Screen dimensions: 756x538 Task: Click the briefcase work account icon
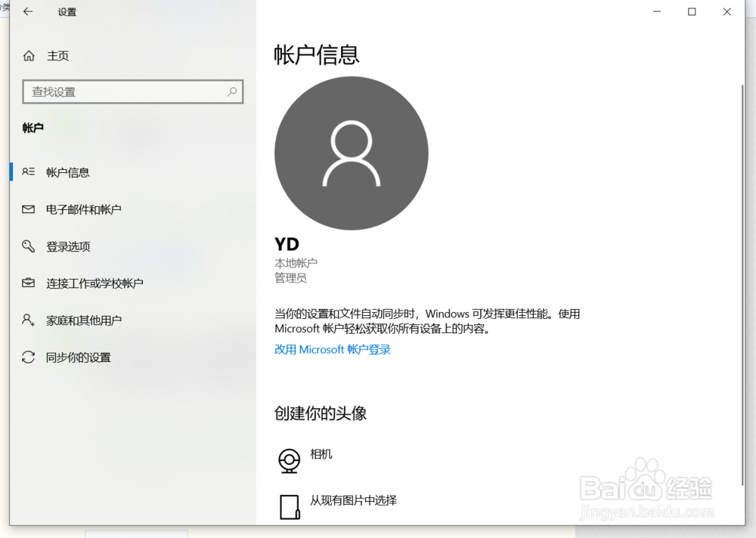coord(29,283)
